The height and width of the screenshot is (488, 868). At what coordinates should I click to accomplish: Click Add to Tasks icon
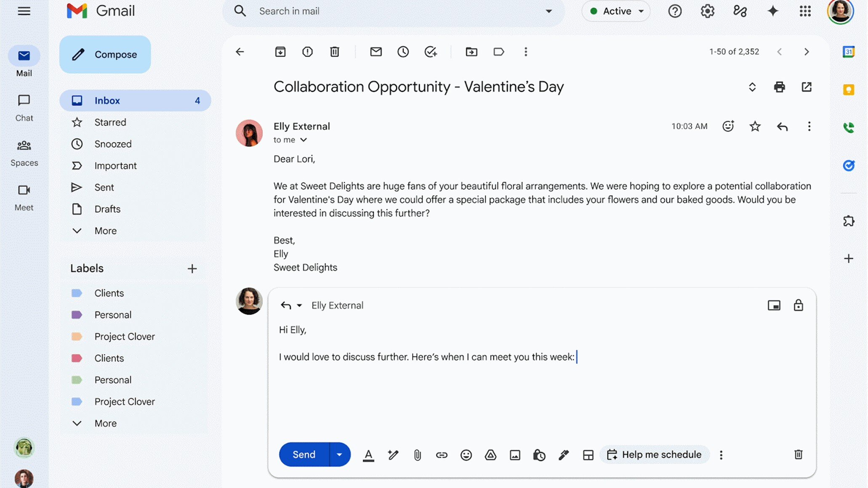click(x=430, y=52)
